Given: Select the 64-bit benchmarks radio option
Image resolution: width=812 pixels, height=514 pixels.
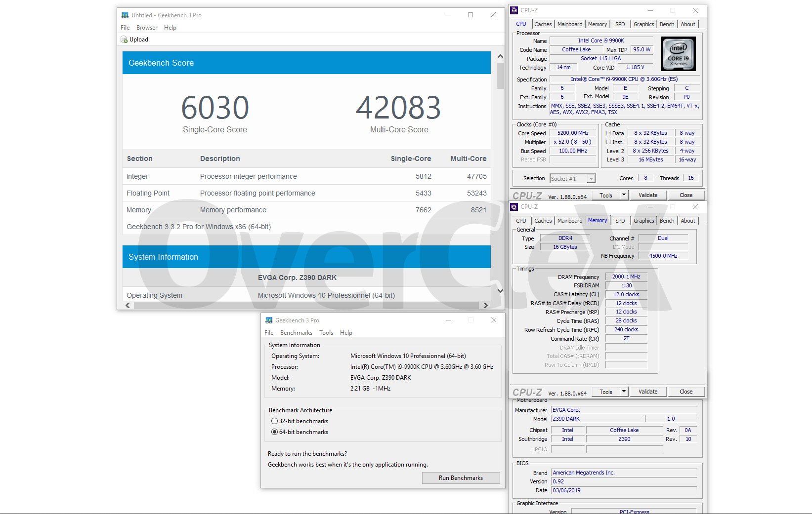Looking at the screenshot, I should pyautogui.click(x=274, y=432).
